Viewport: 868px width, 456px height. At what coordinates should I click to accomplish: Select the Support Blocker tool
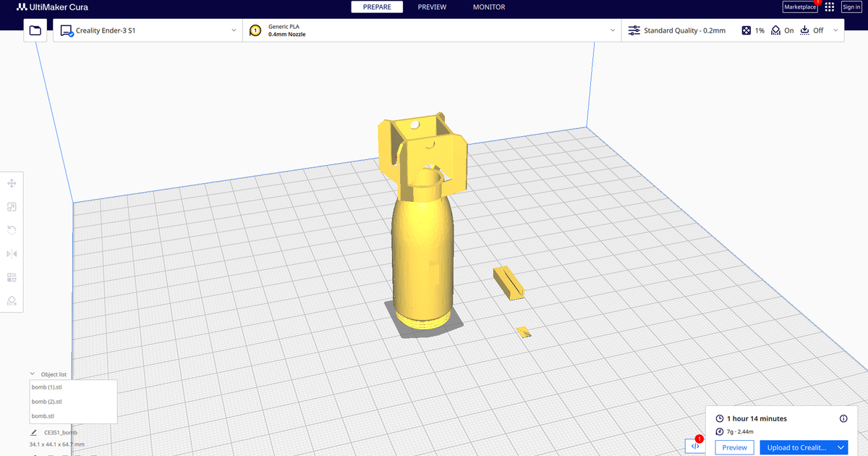(x=12, y=300)
